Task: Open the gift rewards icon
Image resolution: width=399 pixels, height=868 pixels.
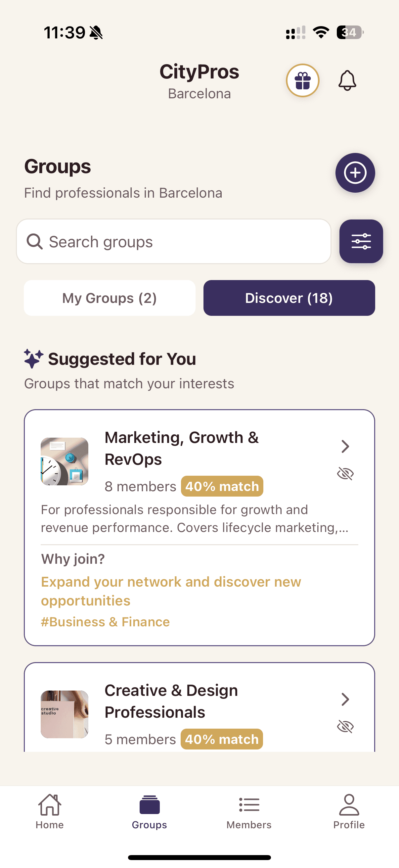Action: (302, 80)
